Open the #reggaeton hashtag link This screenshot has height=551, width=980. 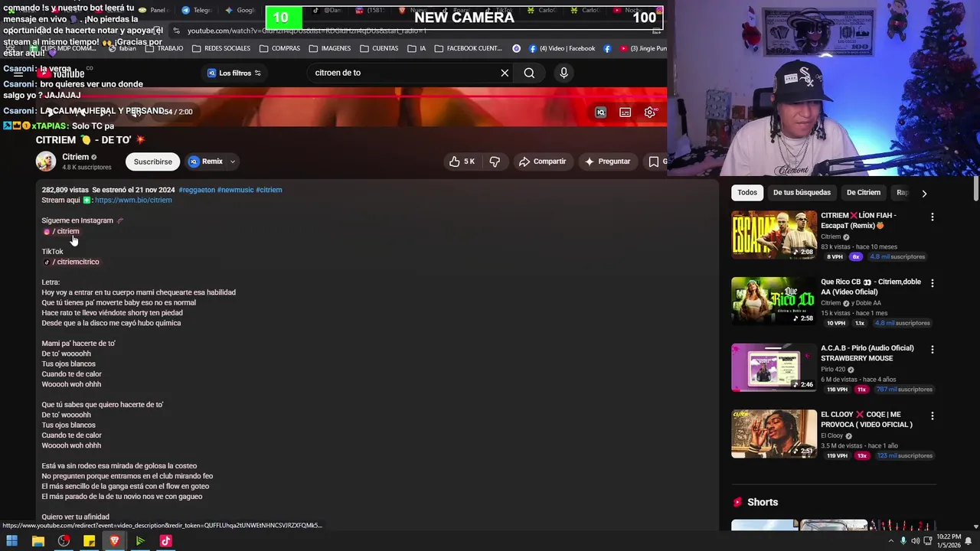(x=197, y=190)
